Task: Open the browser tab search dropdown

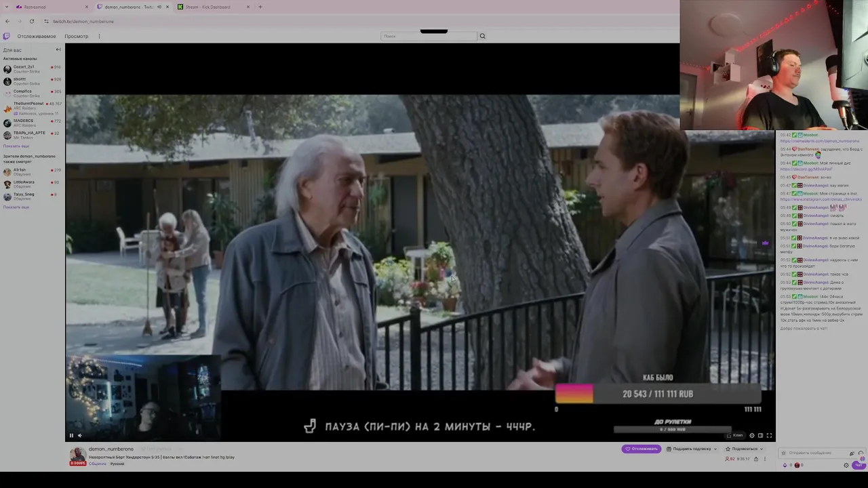Action: click(7, 7)
